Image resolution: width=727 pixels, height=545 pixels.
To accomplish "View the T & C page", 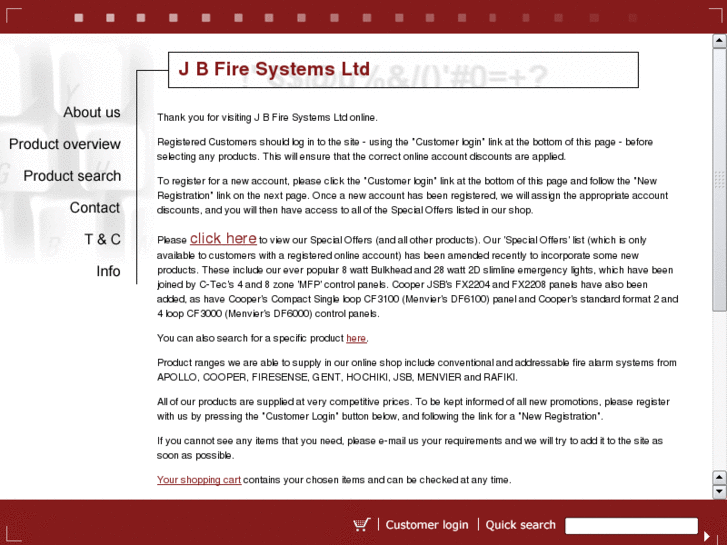I will (102, 239).
